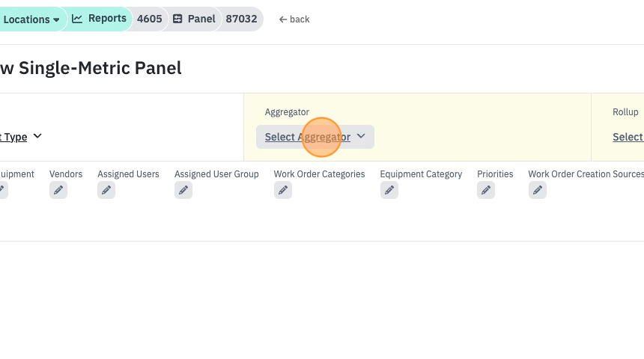The height and width of the screenshot is (359, 644).
Task: Edit Priorities using the pencil icon
Action: click(486, 190)
